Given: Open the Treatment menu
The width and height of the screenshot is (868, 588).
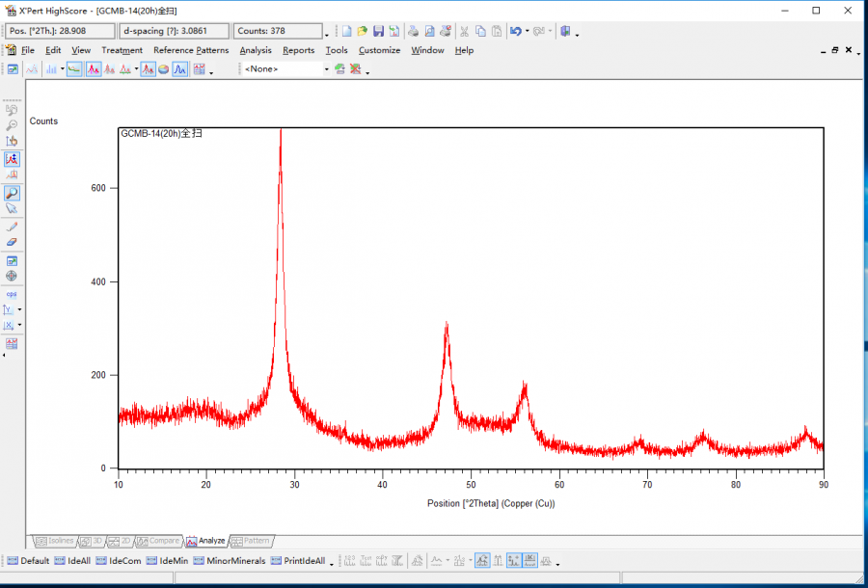Looking at the screenshot, I should coord(122,50).
